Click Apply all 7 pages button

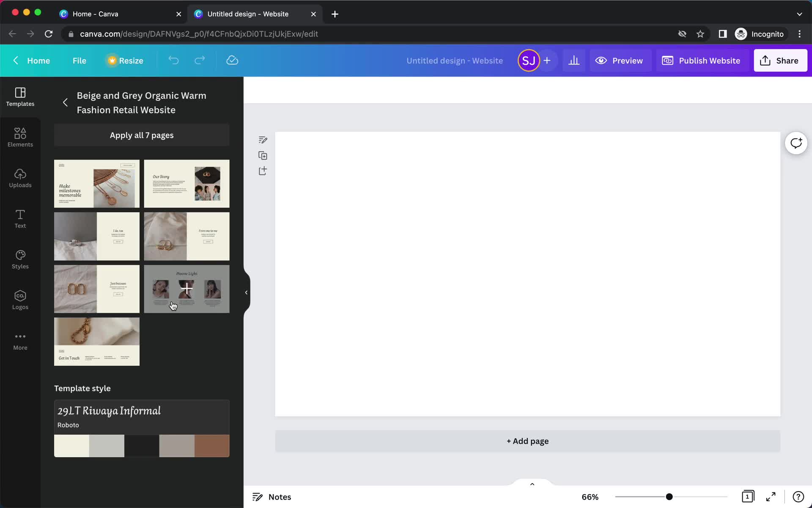(142, 135)
